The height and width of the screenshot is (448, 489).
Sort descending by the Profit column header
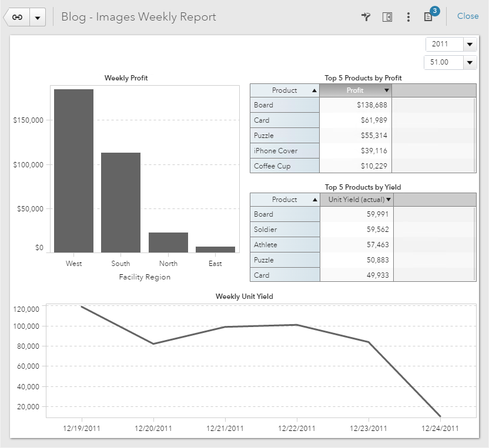pos(356,90)
